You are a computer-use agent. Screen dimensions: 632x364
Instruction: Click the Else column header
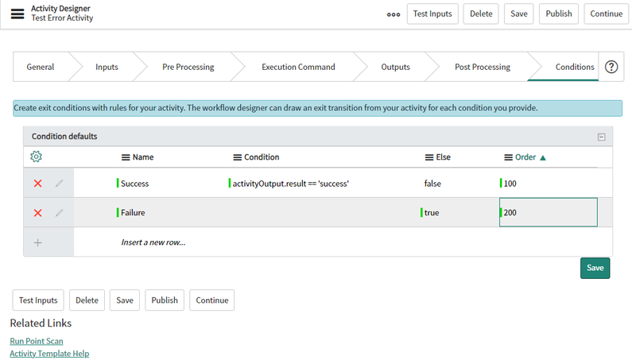point(444,157)
